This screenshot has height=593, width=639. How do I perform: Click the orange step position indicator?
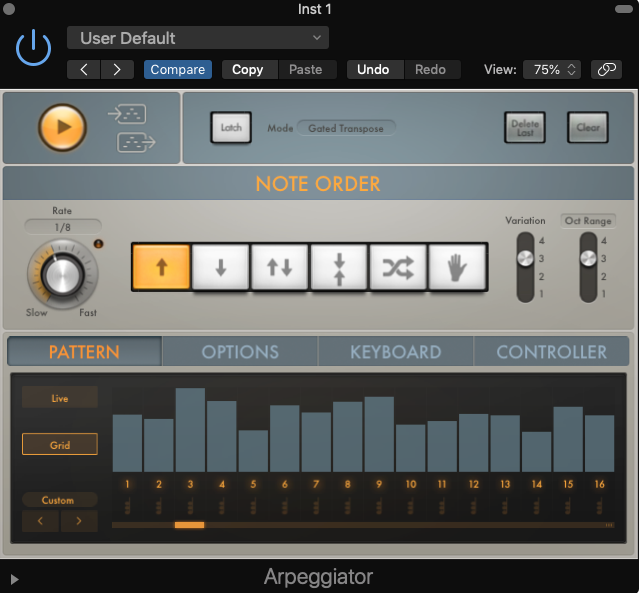189,525
